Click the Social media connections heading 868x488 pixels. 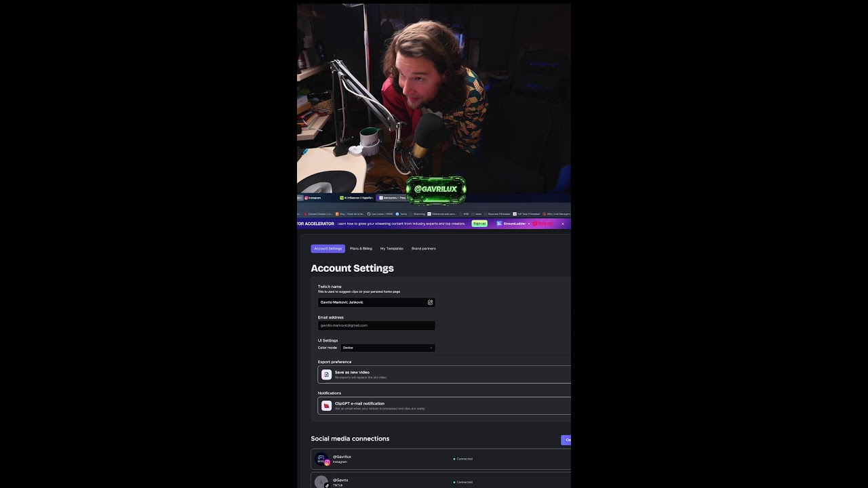click(350, 439)
